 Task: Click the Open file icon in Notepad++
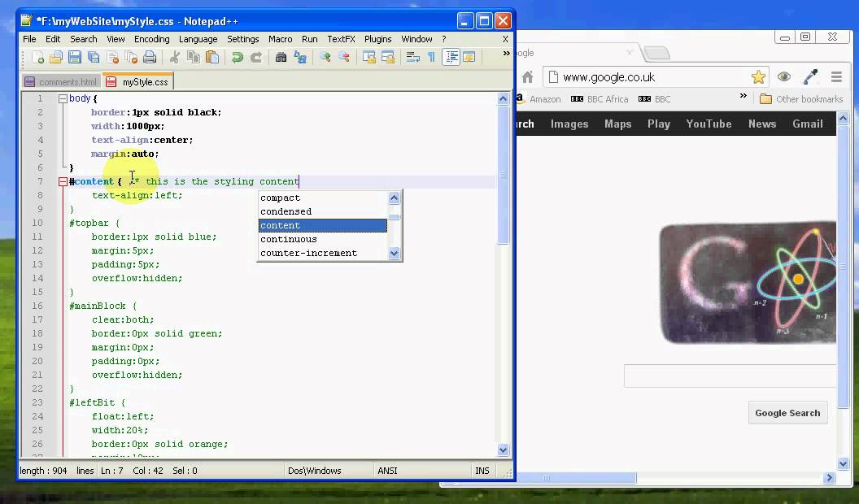(x=56, y=58)
